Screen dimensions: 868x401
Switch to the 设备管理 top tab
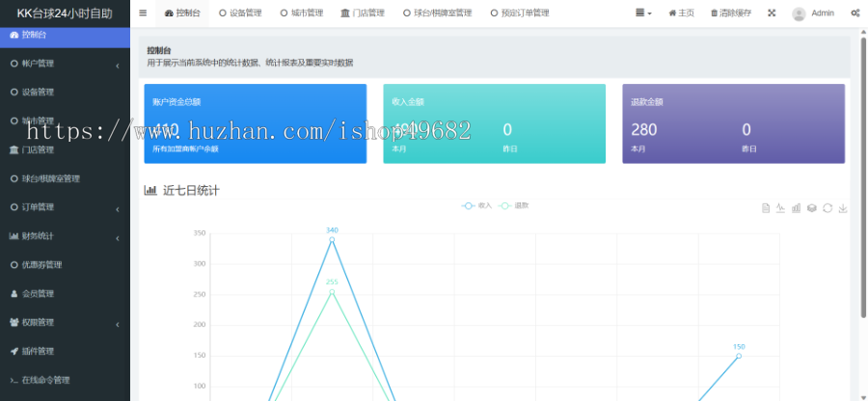tap(240, 13)
